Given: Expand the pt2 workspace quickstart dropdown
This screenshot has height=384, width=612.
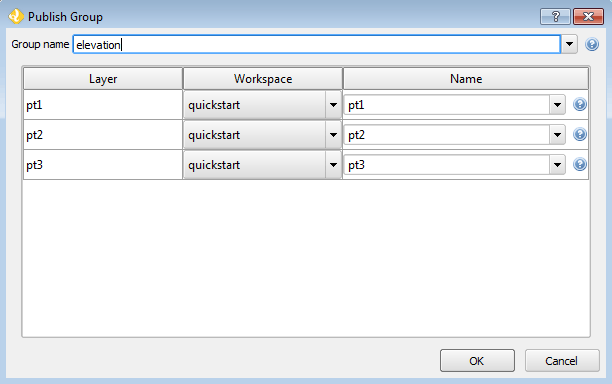Looking at the screenshot, I should tap(333, 135).
